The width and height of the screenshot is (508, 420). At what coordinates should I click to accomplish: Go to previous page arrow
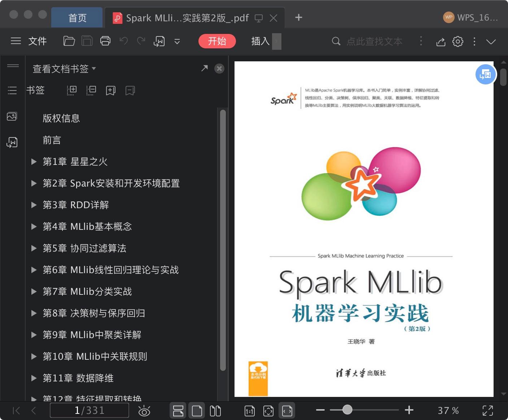[34, 411]
